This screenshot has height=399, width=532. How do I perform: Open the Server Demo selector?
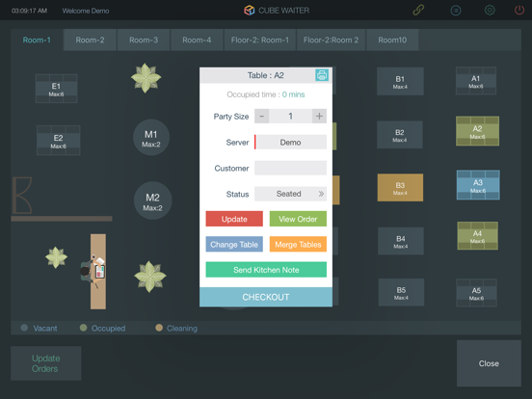290,143
